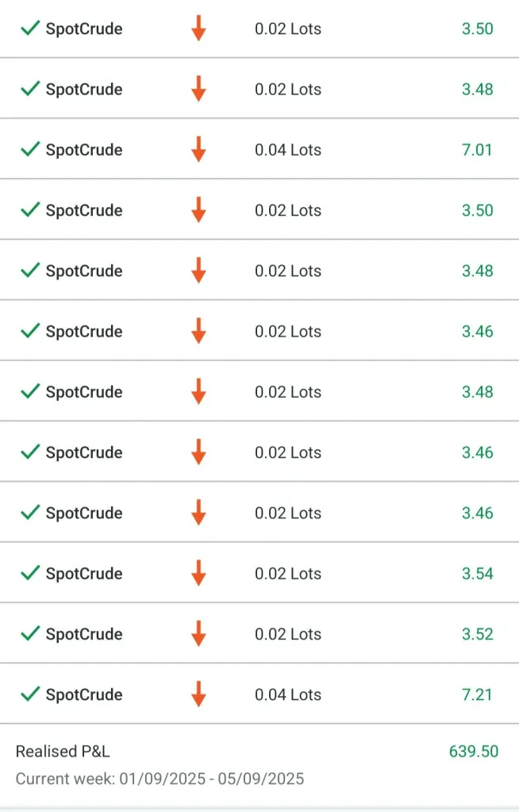This screenshot has height=812, width=519.
Task: Open the Current week date range
Action: tap(160, 779)
